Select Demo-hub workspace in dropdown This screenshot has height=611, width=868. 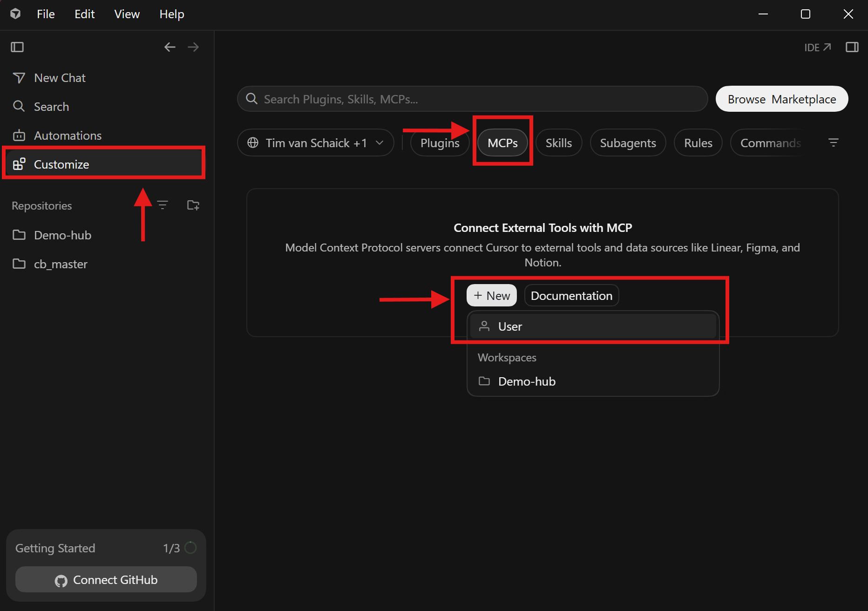pyautogui.click(x=593, y=381)
